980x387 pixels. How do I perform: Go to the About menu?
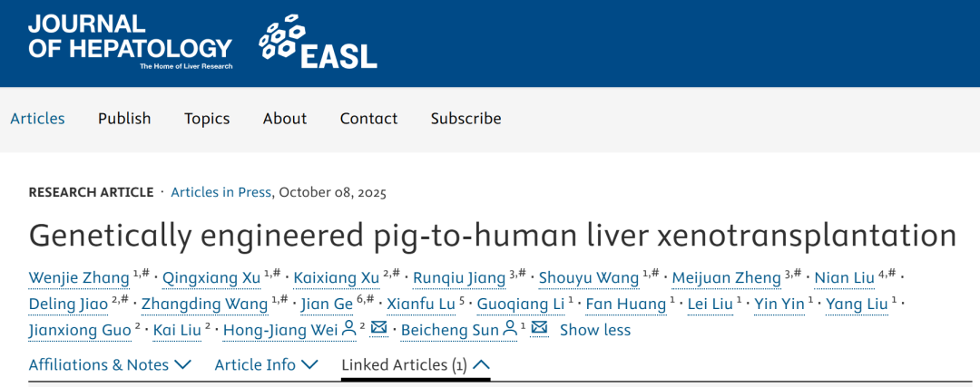click(285, 119)
